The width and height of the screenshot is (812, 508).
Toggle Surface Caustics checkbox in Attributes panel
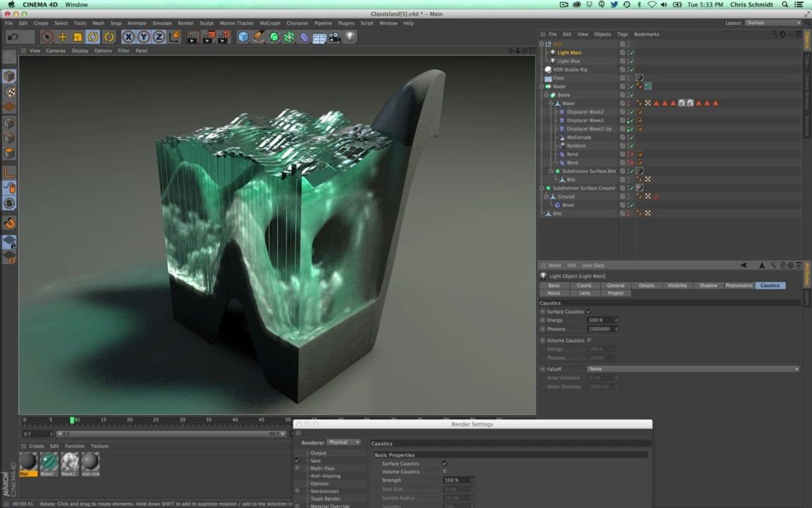pyautogui.click(x=589, y=312)
